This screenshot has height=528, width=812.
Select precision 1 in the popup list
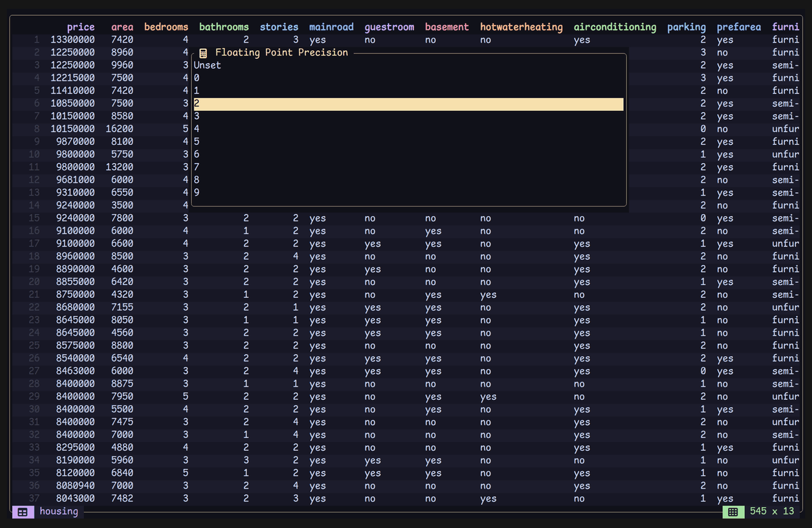(x=409, y=91)
